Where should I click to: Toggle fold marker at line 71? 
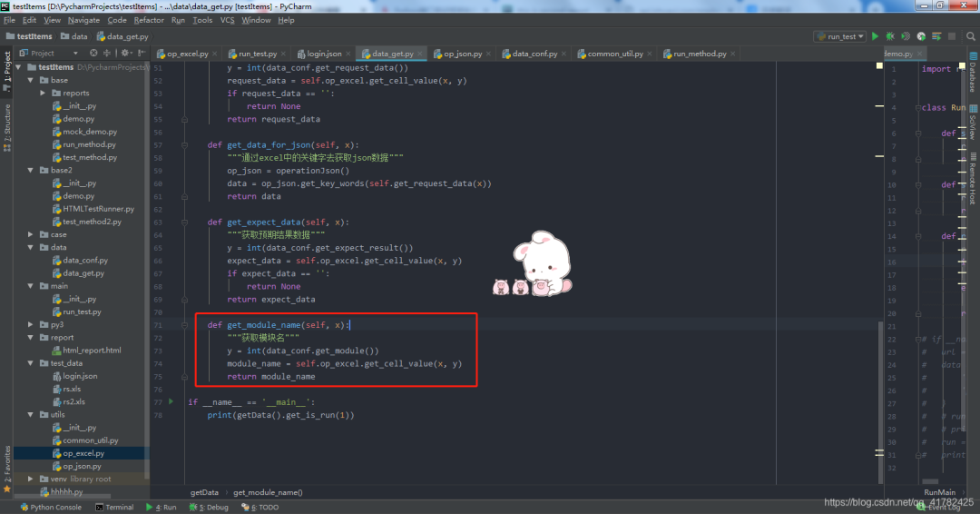pos(184,324)
